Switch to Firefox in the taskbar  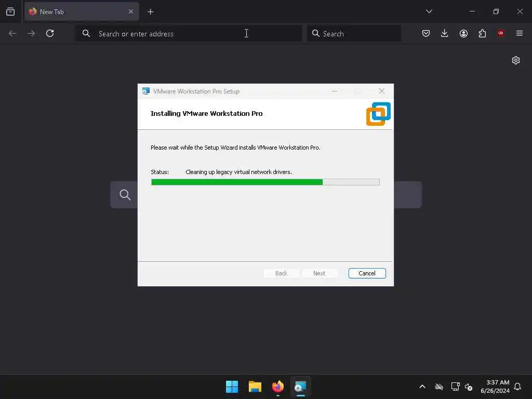coord(278,387)
